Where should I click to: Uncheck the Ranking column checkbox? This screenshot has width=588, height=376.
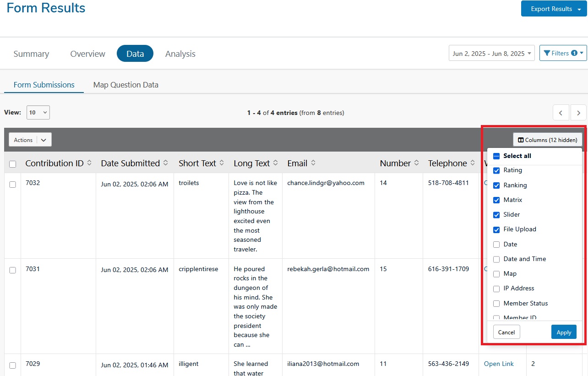pyautogui.click(x=496, y=185)
